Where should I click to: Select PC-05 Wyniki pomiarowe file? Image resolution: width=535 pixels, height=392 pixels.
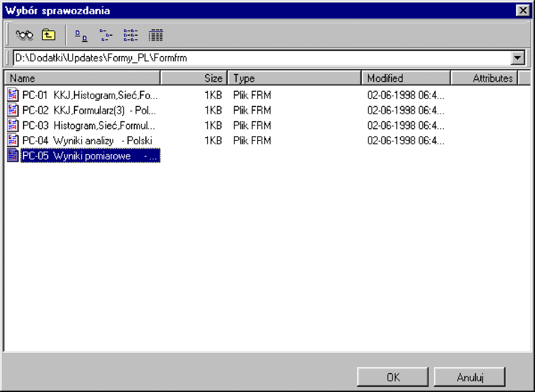coord(90,156)
